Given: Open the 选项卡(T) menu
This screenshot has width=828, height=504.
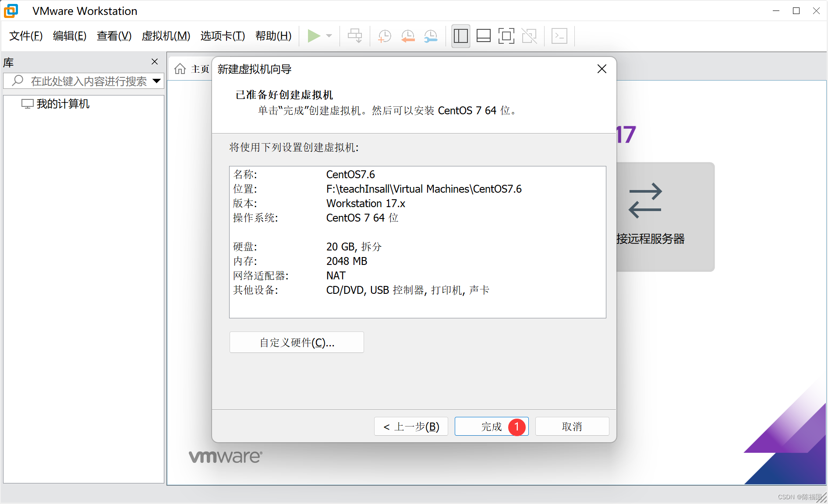Looking at the screenshot, I should (x=223, y=36).
